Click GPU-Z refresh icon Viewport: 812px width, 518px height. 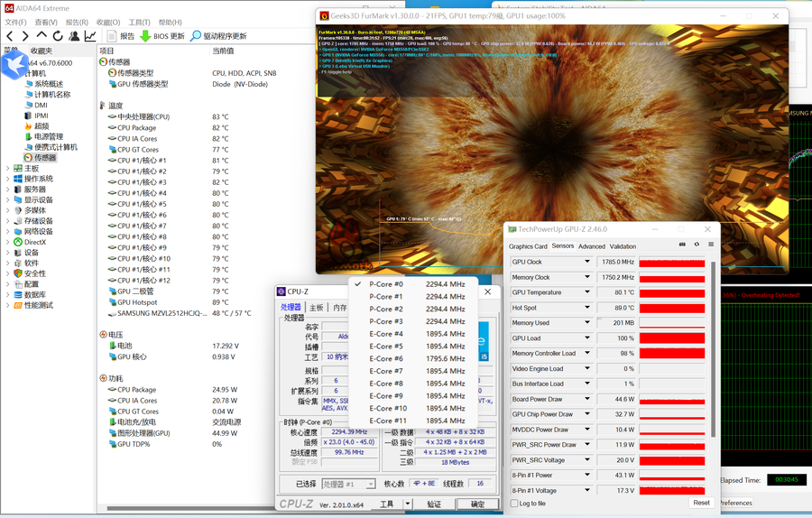click(x=697, y=245)
